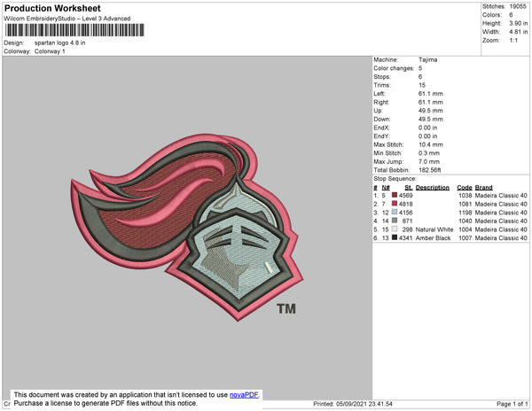Click the dark red swatch for thread 4569
532x411 pixels.
pyautogui.click(x=395, y=195)
